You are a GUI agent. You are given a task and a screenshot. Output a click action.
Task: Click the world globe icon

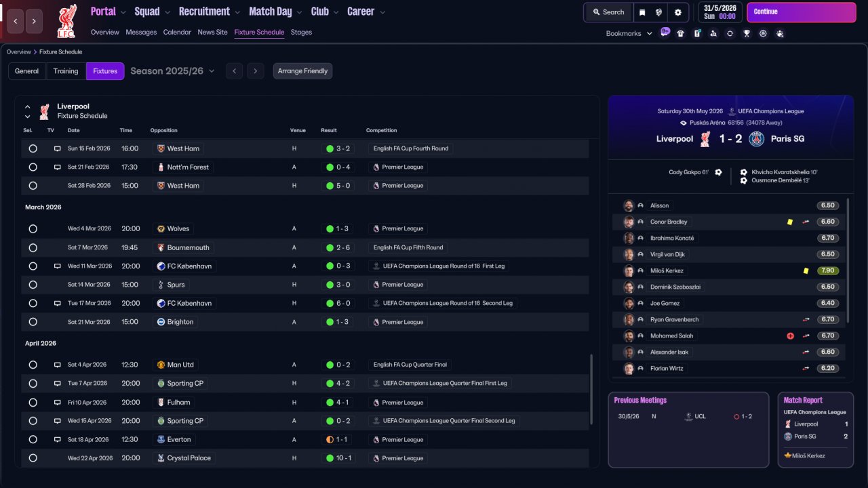(x=658, y=12)
